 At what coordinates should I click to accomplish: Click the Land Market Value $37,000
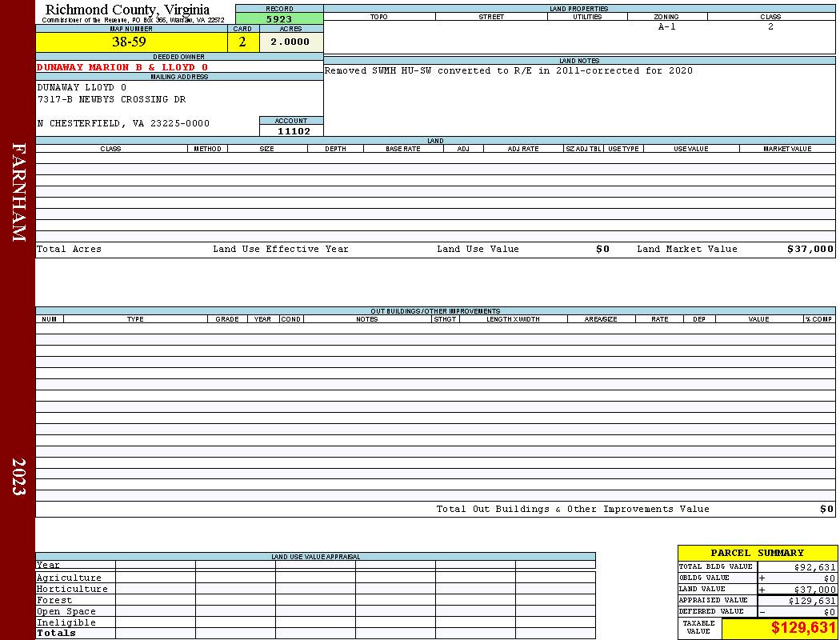pyautogui.click(x=810, y=249)
